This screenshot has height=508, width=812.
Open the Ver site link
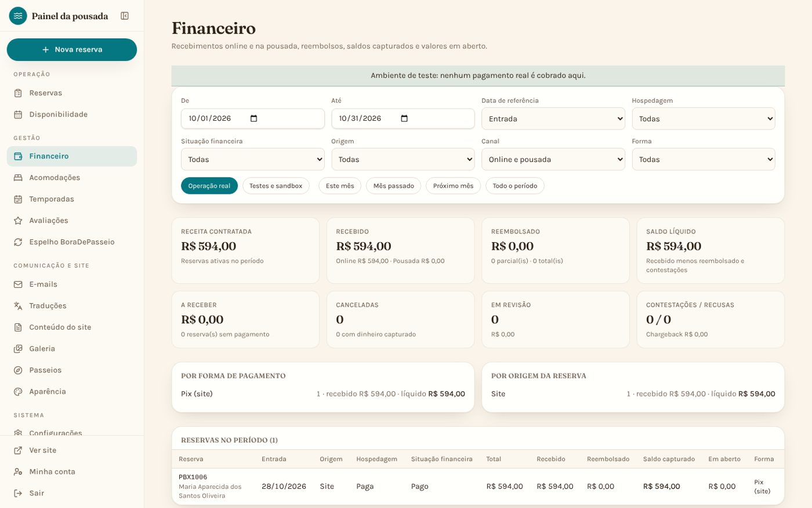click(x=72, y=451)
